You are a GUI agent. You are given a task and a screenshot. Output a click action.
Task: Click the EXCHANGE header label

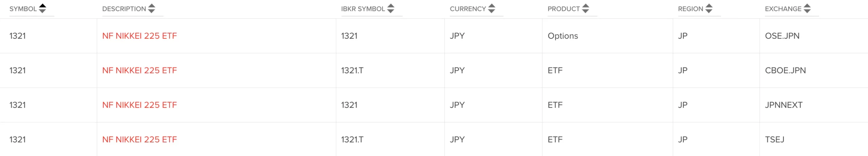pos(783,9)
